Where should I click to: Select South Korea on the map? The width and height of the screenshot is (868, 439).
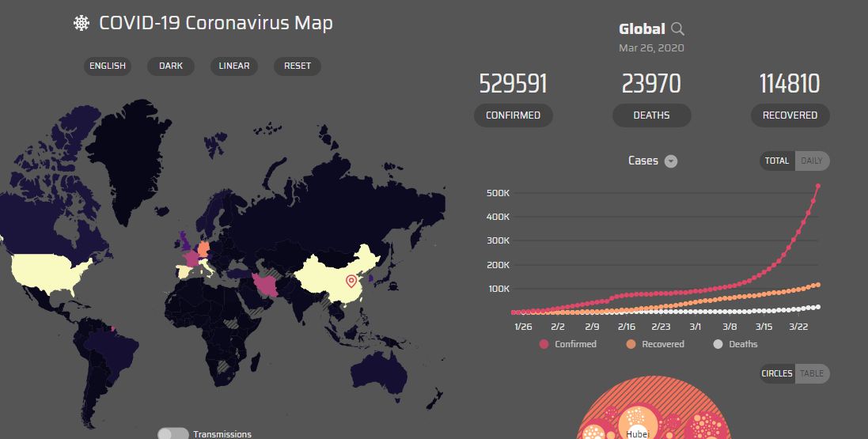371,278
